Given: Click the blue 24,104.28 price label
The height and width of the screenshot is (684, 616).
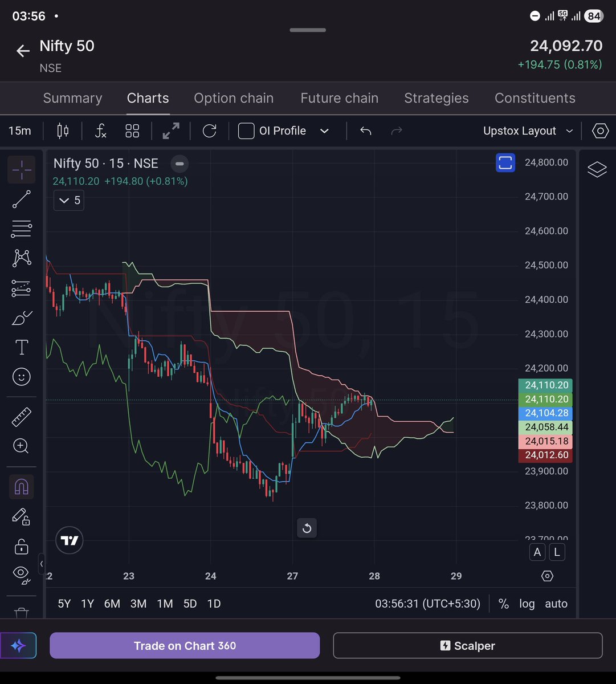Looking at the screenshot, I should 546,413.
